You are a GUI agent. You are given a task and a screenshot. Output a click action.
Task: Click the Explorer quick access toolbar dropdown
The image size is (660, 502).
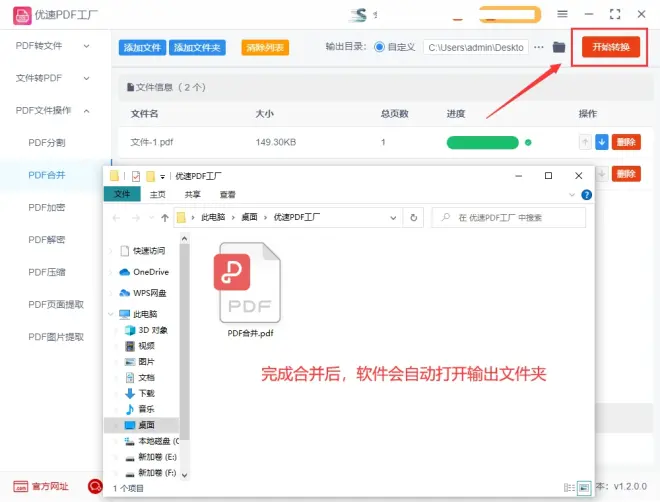point(162,177)
